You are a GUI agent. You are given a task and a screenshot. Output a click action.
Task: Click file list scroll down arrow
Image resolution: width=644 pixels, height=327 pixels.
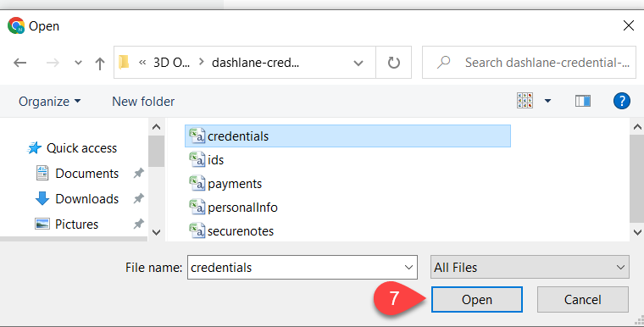pyautogui.click(x=637, y=232)
